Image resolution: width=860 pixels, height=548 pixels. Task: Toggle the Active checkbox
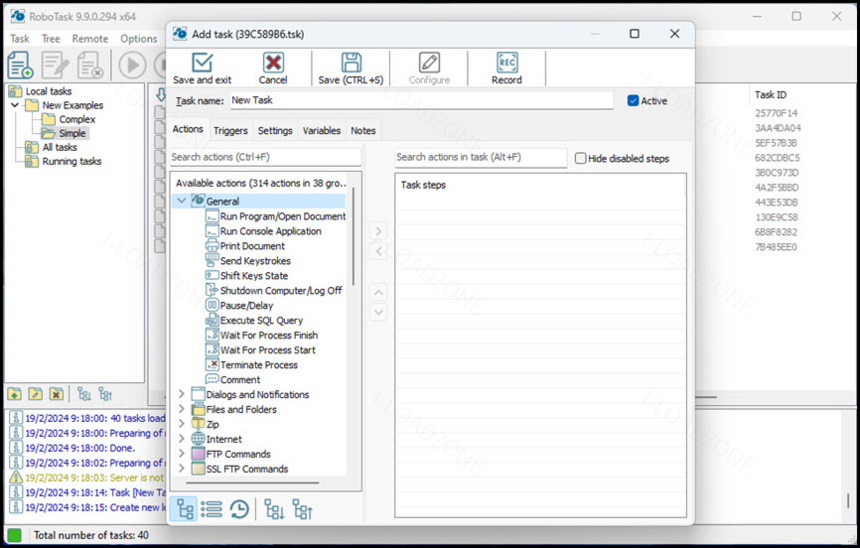point(633,101)
